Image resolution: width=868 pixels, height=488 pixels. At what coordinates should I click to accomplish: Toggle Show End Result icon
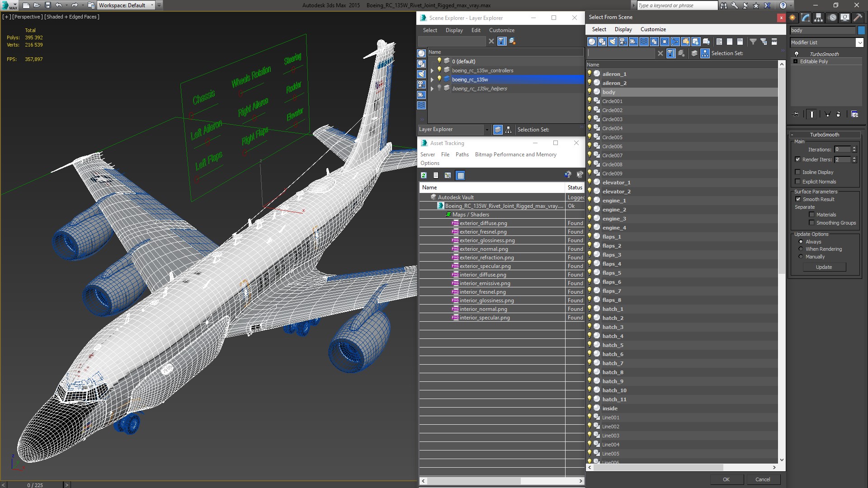(812, 114)
